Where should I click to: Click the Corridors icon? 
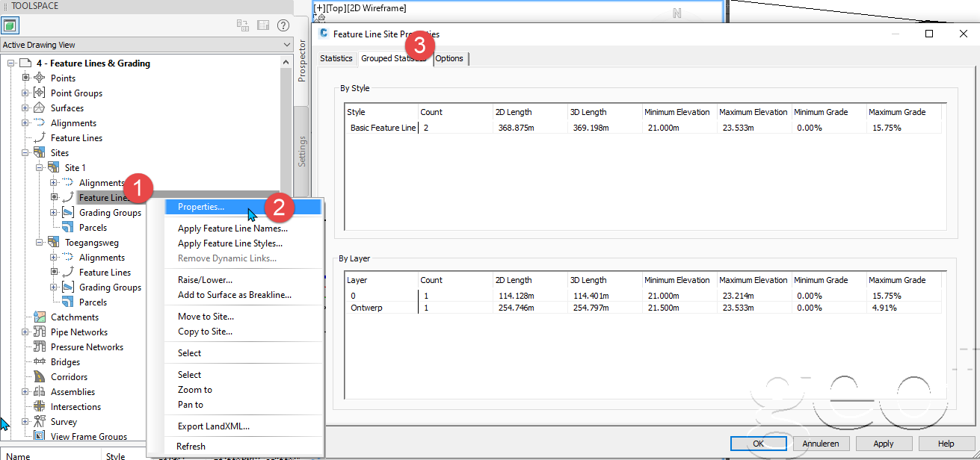point(37,376)
